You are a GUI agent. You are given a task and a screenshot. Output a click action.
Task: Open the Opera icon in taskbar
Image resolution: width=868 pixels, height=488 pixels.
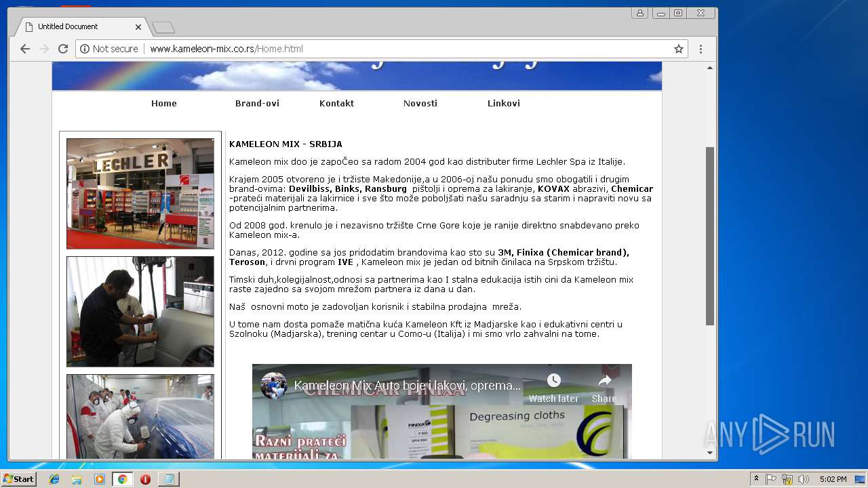pos(145,479)
